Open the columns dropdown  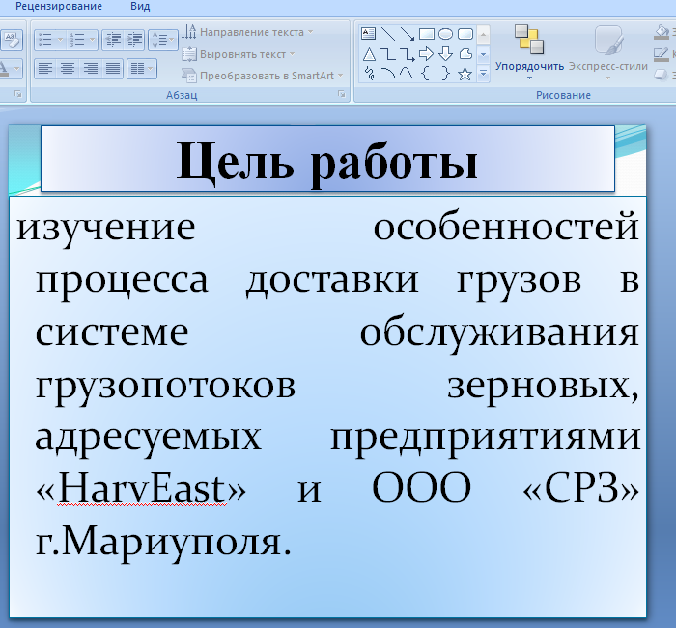(x=141, y=69)
